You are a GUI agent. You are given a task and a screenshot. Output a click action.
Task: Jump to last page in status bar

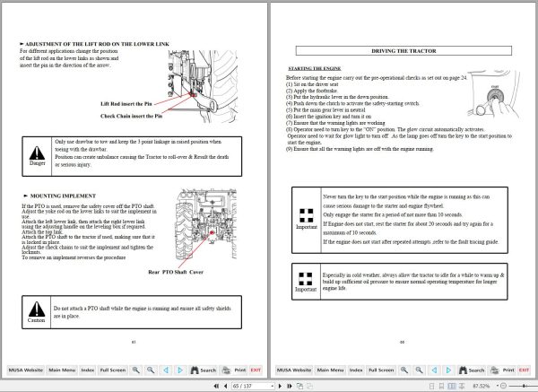tap(290, 386)
